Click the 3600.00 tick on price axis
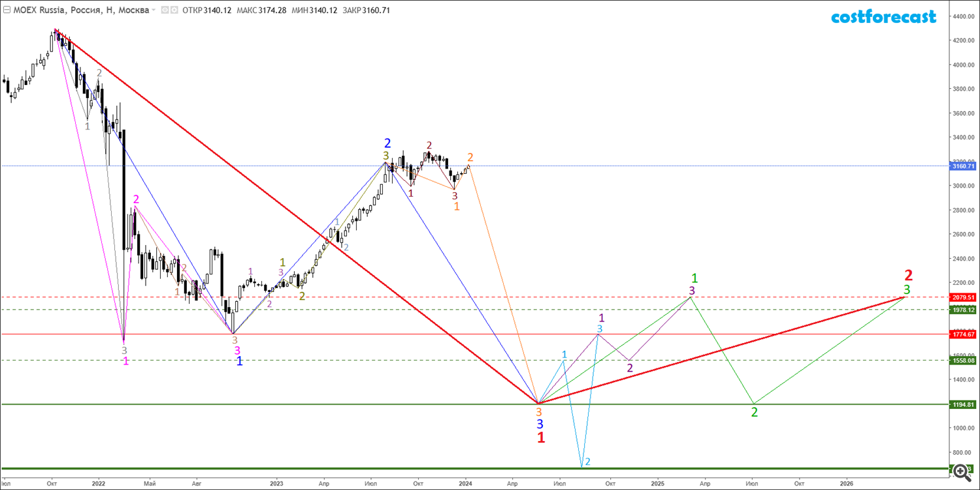The image size is (980, 490). pos(964,113)
